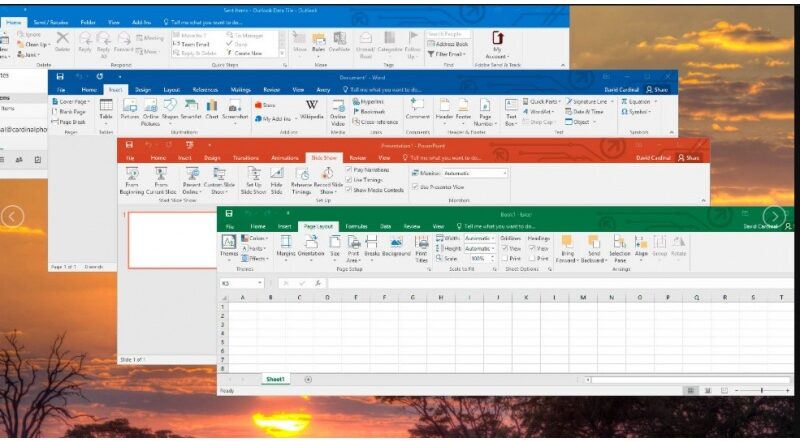
Task: Switch to Formulas tab in Excel
Action: [356, 226]
